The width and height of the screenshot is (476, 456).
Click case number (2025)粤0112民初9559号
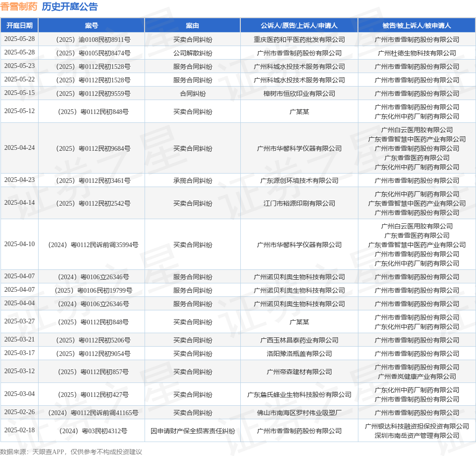[x=93, y=94]
